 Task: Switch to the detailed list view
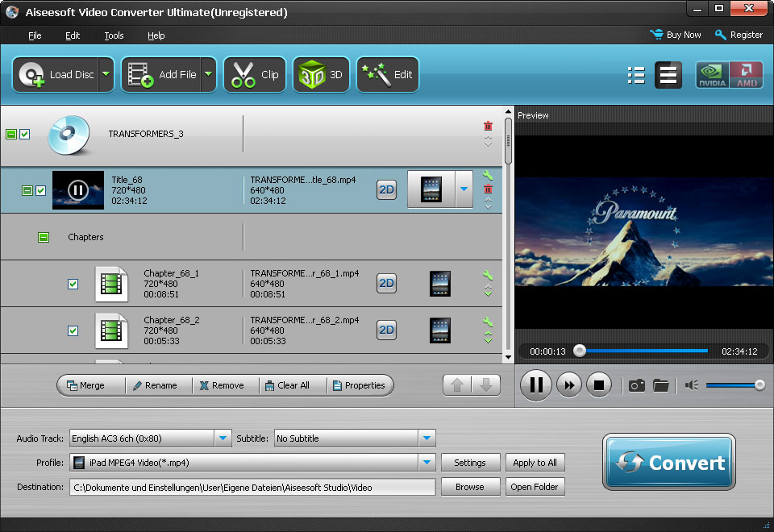pyautogui.click(x=668, y=75)
